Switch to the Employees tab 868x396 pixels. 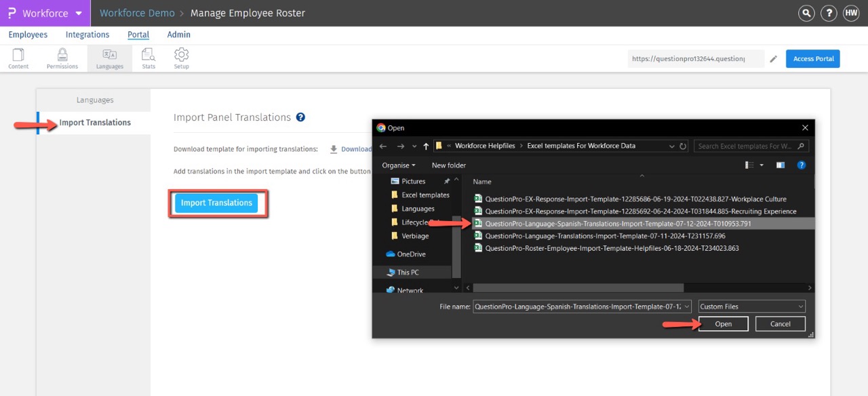28,35
